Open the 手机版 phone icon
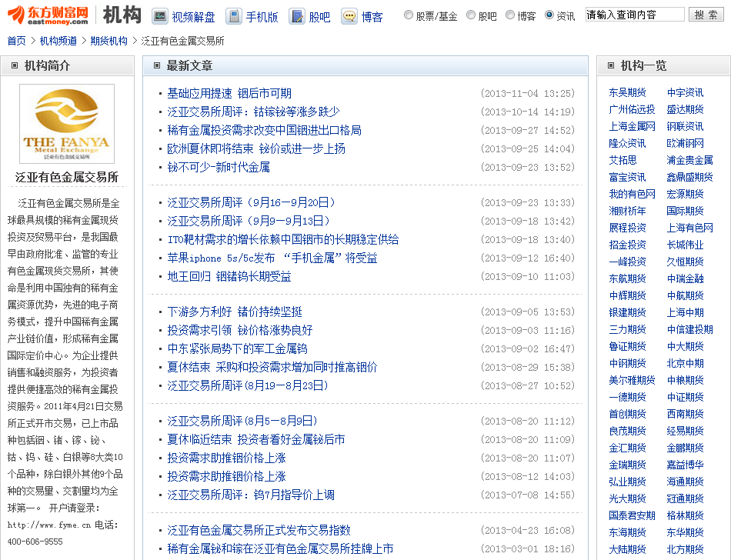The width and height of the screenshot is (731, 560). [234, 17]
